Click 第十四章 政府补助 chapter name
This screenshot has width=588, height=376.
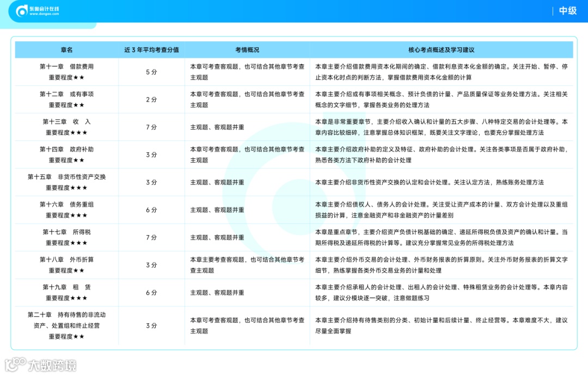[67, 149]
